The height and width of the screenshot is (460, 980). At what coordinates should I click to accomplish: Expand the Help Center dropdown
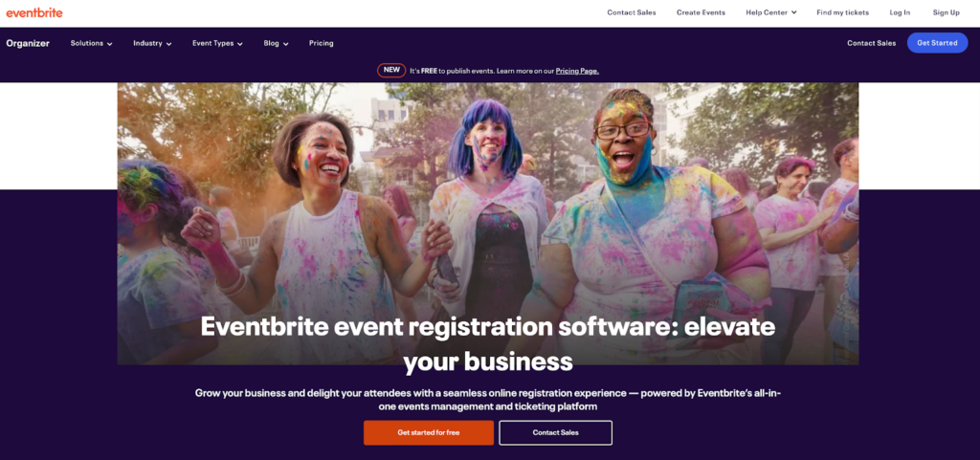771,12
